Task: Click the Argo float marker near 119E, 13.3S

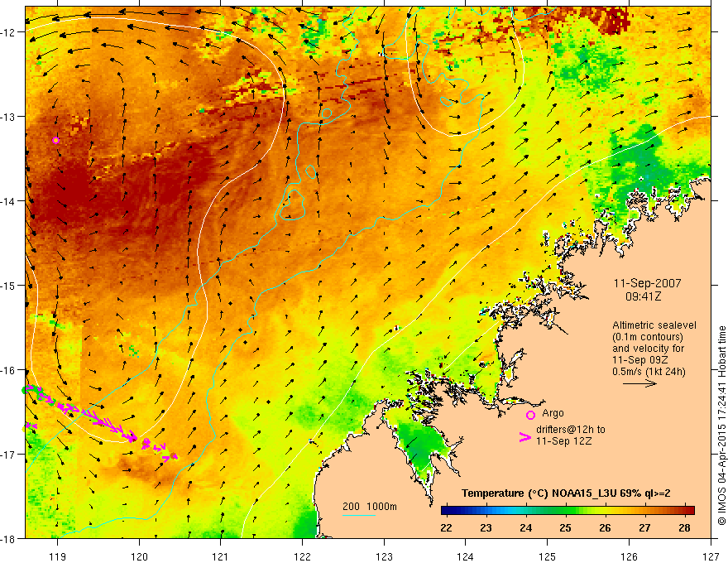Action: pyautogui.click(x=55, y=140)
